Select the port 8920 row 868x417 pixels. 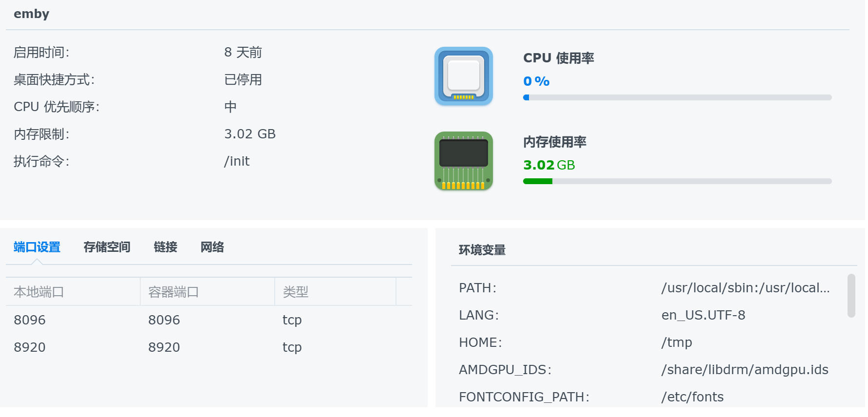click(x=208, y=347)
